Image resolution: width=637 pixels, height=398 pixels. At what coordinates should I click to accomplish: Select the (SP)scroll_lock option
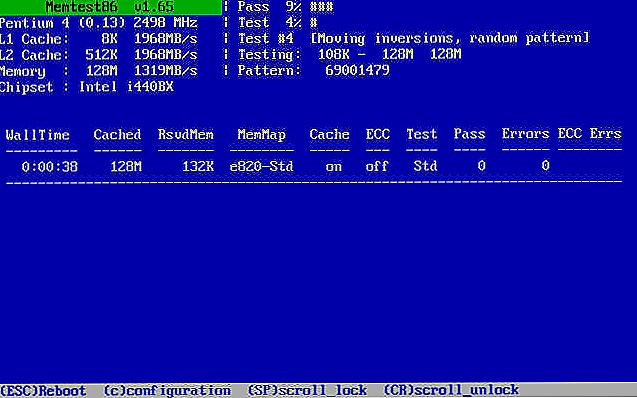pyautogui.click(x=308, y=391)
